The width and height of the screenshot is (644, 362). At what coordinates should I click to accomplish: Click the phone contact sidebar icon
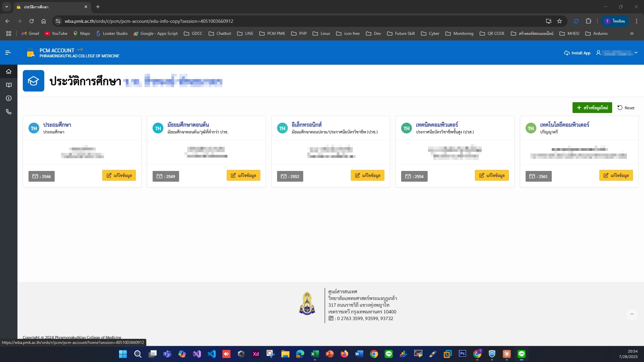click(x=9, y=112)
